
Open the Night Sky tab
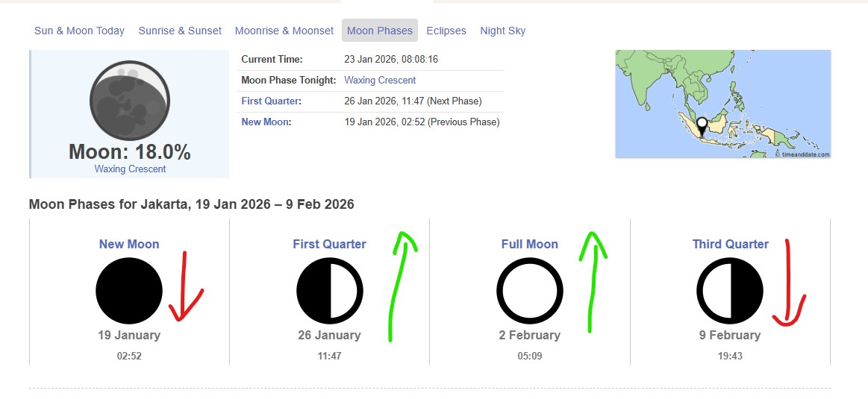coord(503,31)
